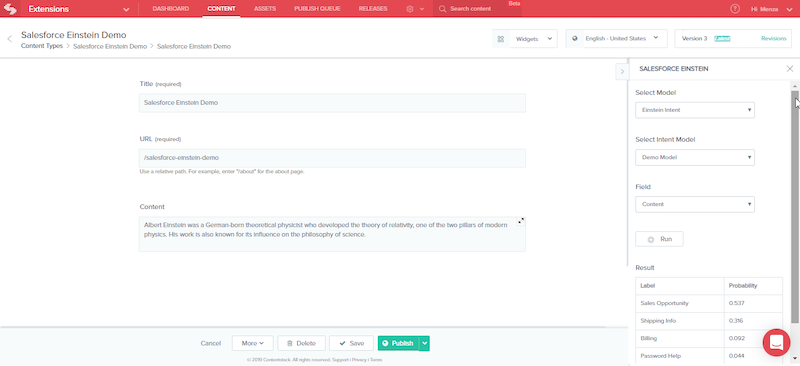The height and width of the screenshot is (366, 800).
Task: Switch to the Content tab
Action: (221, 9)
